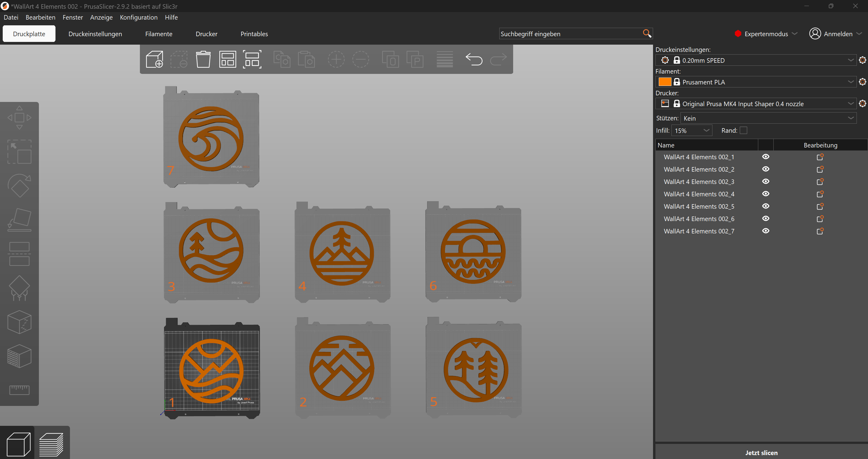
Task: Click the Jetzt slicen button
Action: tap(761, 453)
